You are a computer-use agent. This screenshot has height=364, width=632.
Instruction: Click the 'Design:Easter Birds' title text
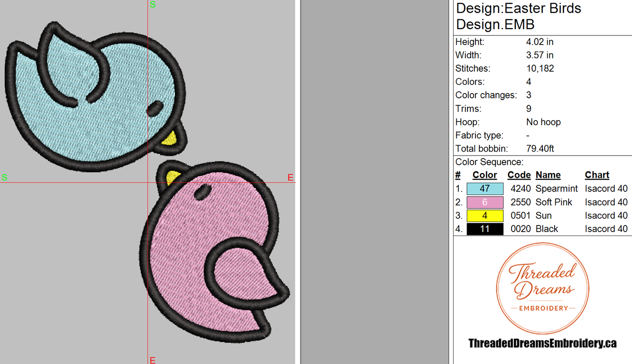click(519, 8)
